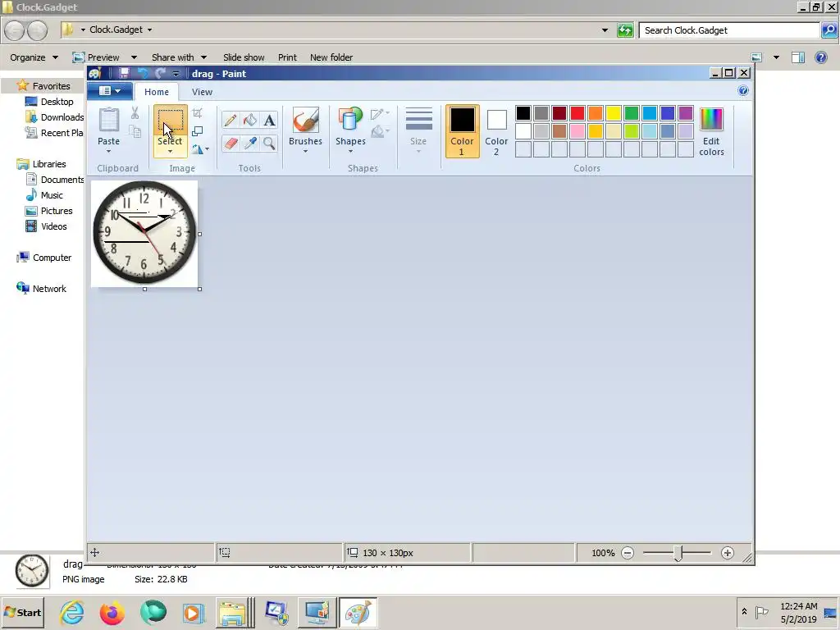
Task: Open Paint Help question mark icon
Action: pyautogui.click(x=743, y=90)
